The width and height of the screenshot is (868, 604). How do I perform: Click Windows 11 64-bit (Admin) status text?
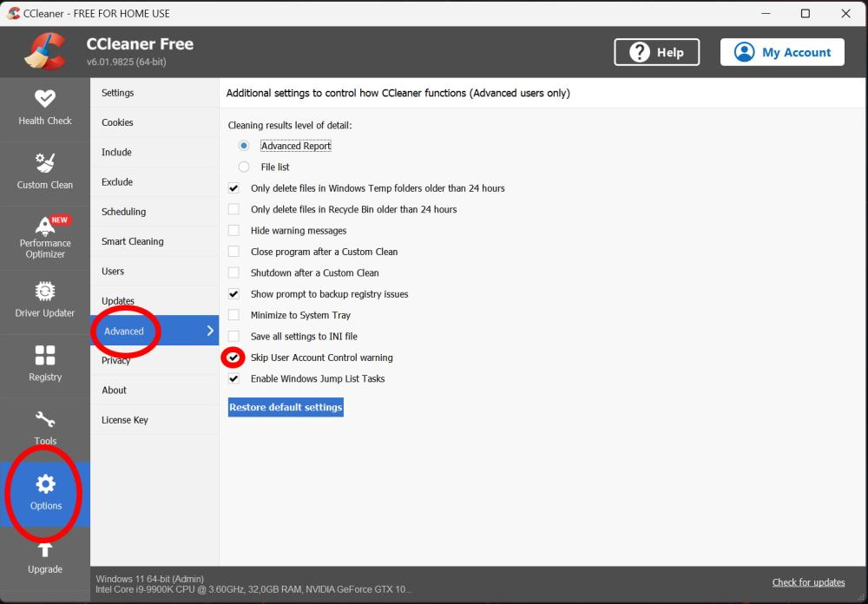pos(149,579)
